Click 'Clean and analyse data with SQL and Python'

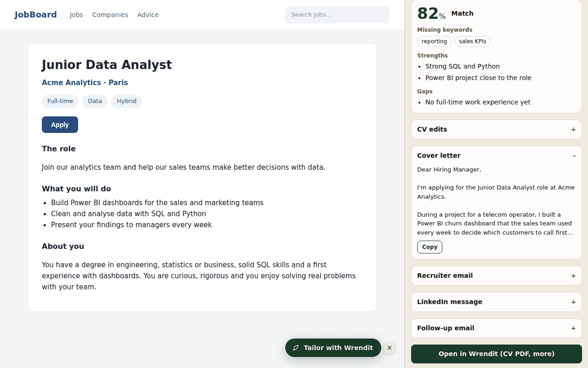click(129, 213)
